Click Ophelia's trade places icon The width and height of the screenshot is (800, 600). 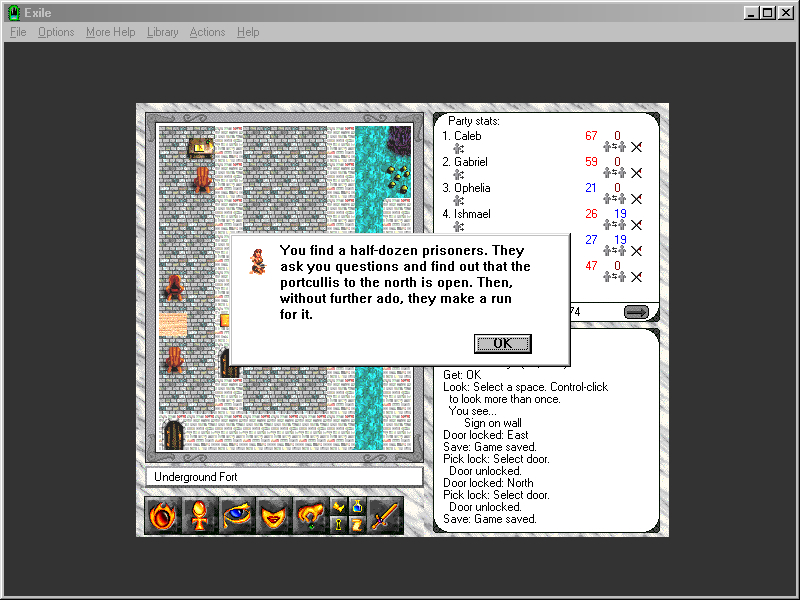[614, 199]
